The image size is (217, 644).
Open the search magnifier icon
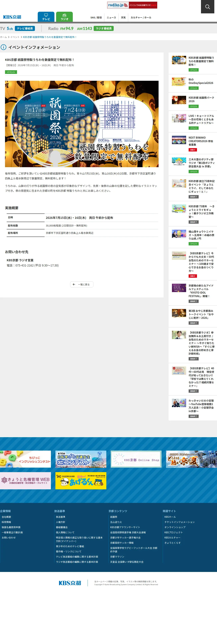click(x=207, y=7)
